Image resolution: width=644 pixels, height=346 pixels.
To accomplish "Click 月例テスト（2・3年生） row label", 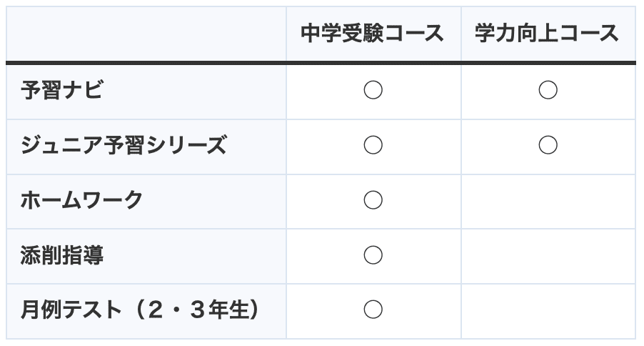I will pyautogui.click(x=140, y=310).
